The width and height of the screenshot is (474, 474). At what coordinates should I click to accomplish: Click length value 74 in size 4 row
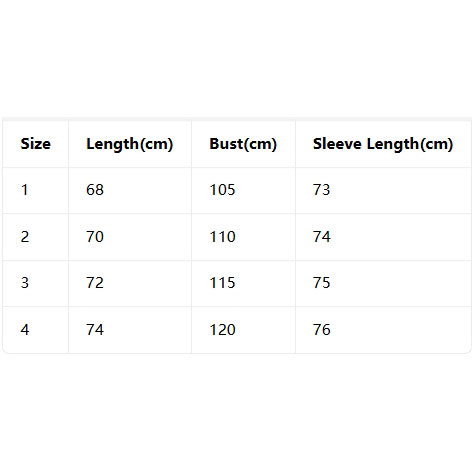coord(95,330)
